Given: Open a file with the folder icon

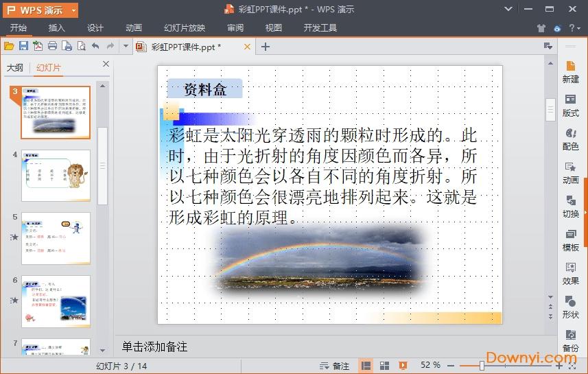Looking at the screenshot, I should click(x=9, y=46).
